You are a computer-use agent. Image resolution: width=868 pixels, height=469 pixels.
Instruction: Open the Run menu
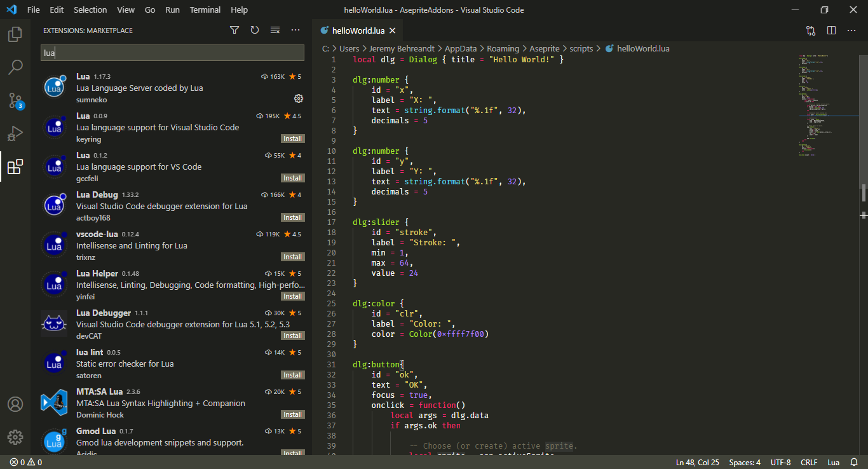point(172,10)
